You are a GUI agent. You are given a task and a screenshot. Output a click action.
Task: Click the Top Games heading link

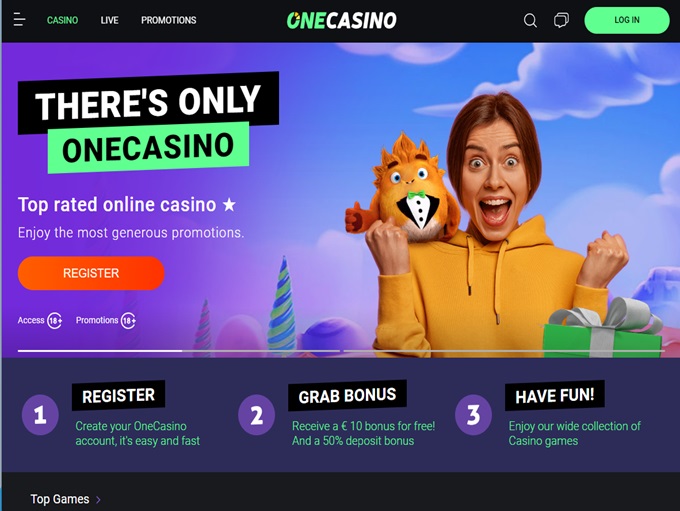60,499
